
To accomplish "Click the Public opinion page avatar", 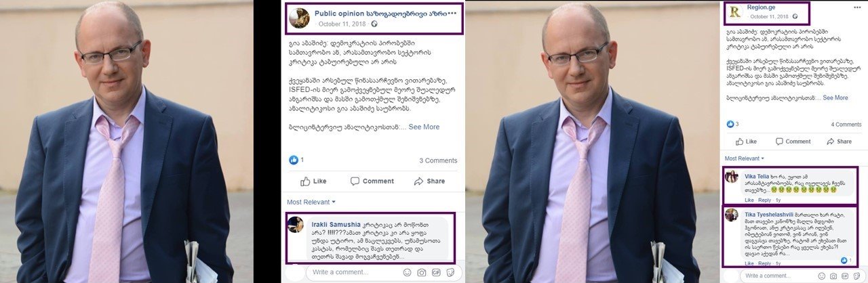I will [299, 18].
